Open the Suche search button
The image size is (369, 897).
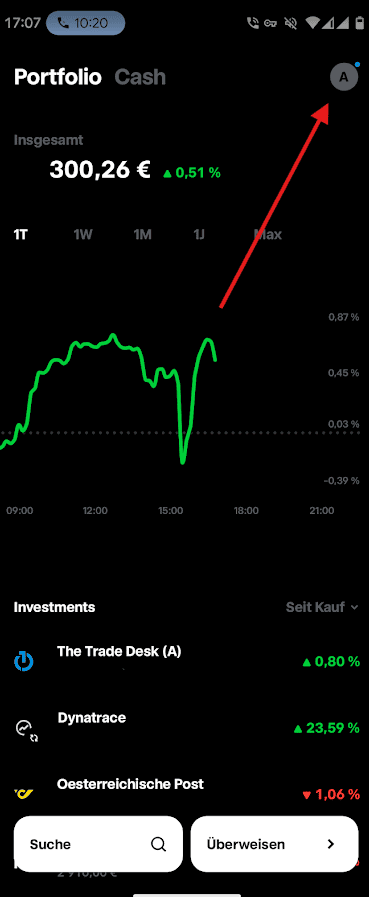[98, 844]
